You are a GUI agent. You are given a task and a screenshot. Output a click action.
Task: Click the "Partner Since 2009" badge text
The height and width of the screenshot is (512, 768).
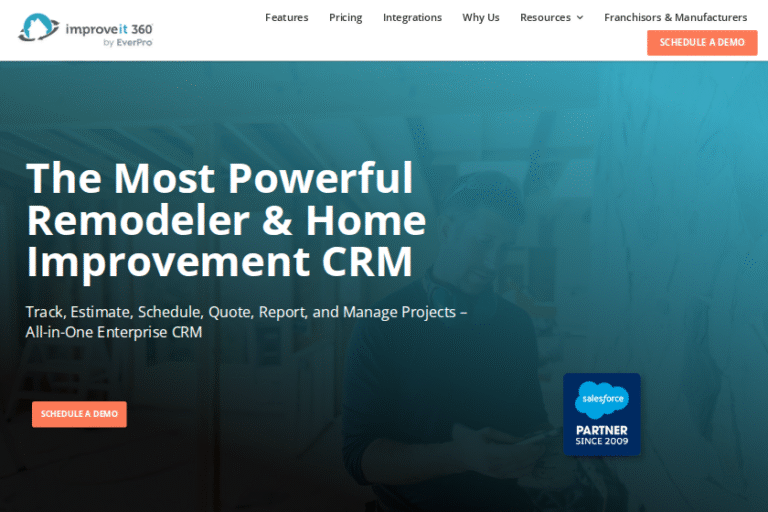click(x=601, y=435)
